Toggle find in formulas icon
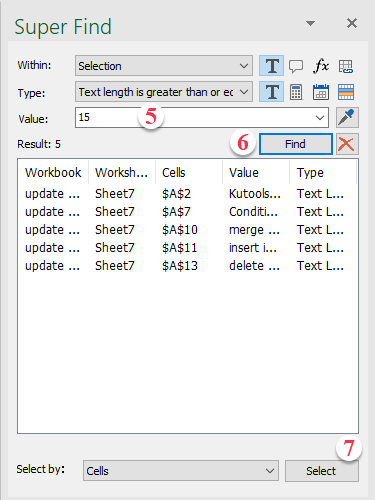This screenshot has height=500, width=375. [321, 66]
